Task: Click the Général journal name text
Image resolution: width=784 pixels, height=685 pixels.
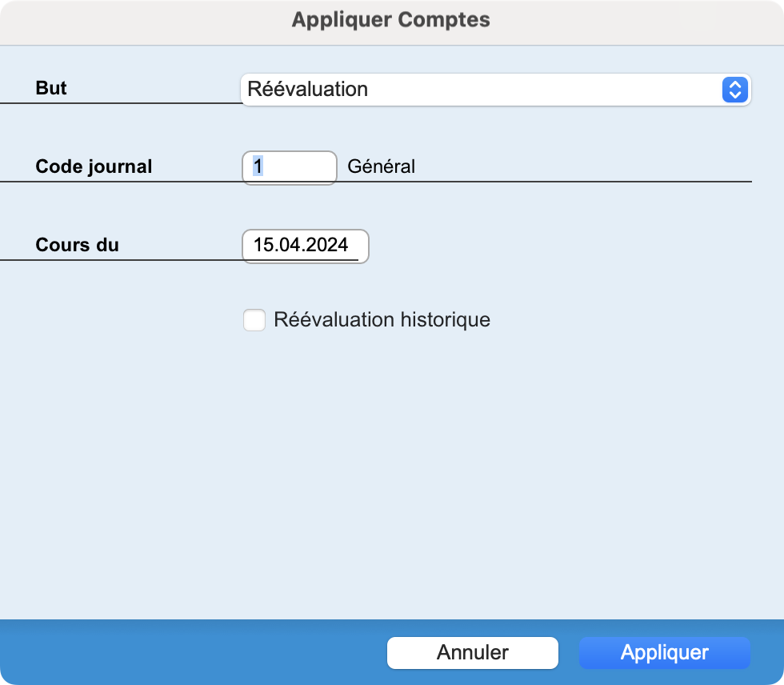Action: click(x=381, y=166)
